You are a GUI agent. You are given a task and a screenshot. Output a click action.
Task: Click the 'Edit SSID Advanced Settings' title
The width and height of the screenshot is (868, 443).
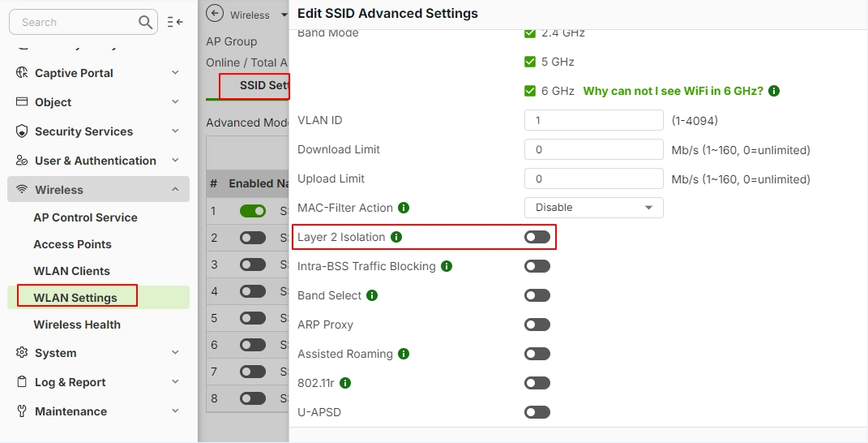[387, 13]
